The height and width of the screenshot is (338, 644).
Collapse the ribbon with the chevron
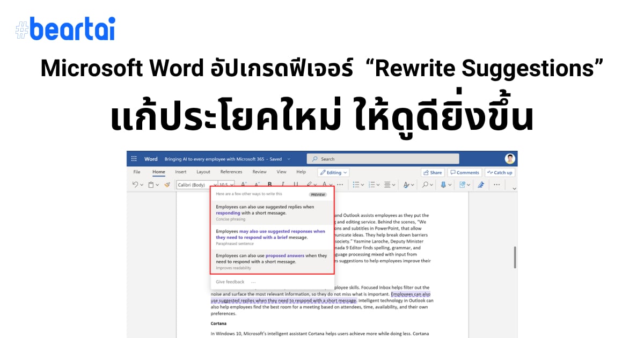514,188
